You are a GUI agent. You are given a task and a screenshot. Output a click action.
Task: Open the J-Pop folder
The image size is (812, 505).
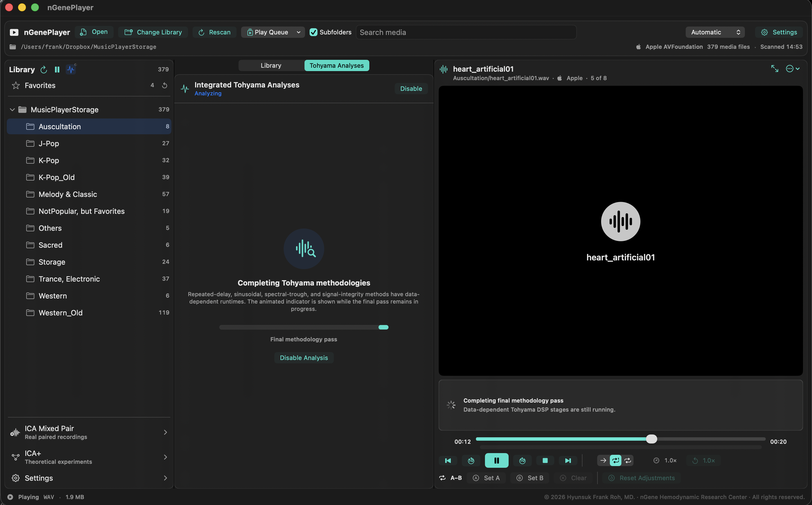point(89,143)
